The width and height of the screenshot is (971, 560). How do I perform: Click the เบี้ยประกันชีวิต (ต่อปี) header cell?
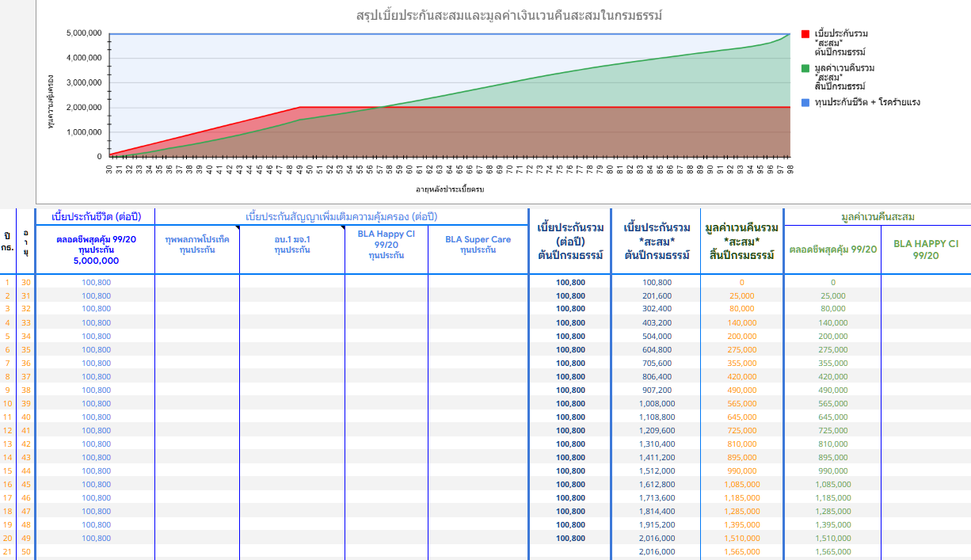96,216
